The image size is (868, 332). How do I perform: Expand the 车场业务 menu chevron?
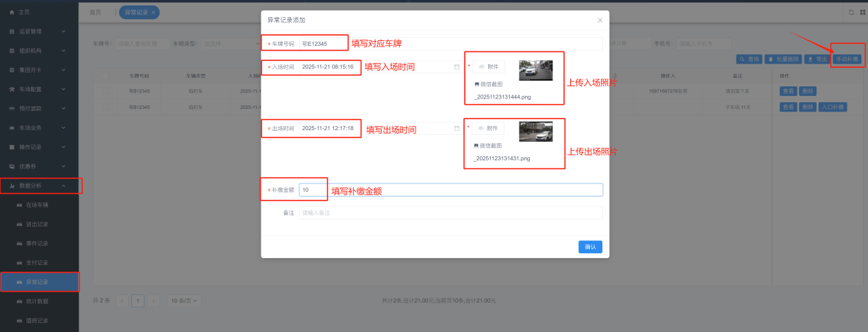tap(64, 128)
